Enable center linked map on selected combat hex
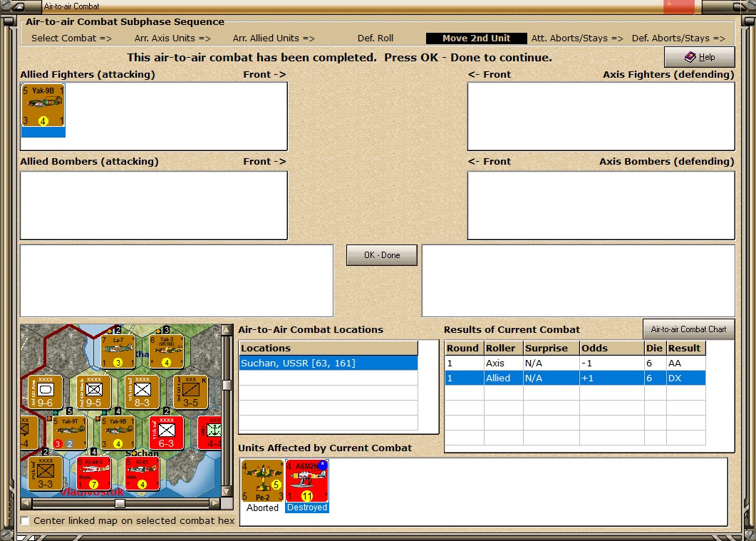The width and height of the screenshot is (756, 541). point(25,521)
